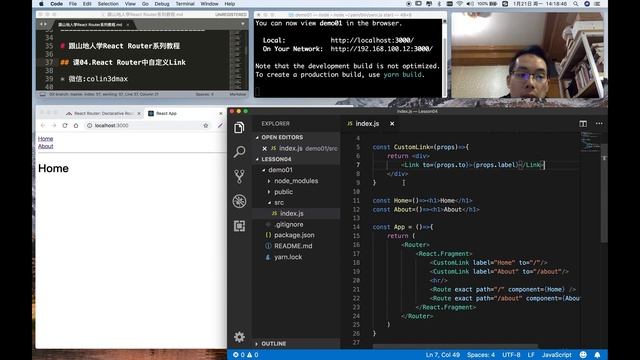
Task: Bookmark the localhost page with star
Action: tap(206, 126)
